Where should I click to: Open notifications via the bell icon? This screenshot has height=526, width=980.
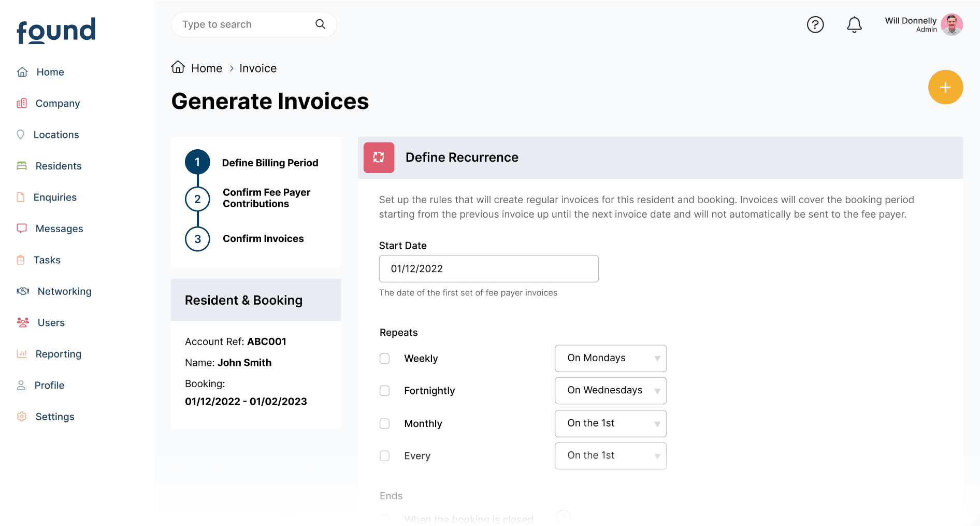pos(854,24)
